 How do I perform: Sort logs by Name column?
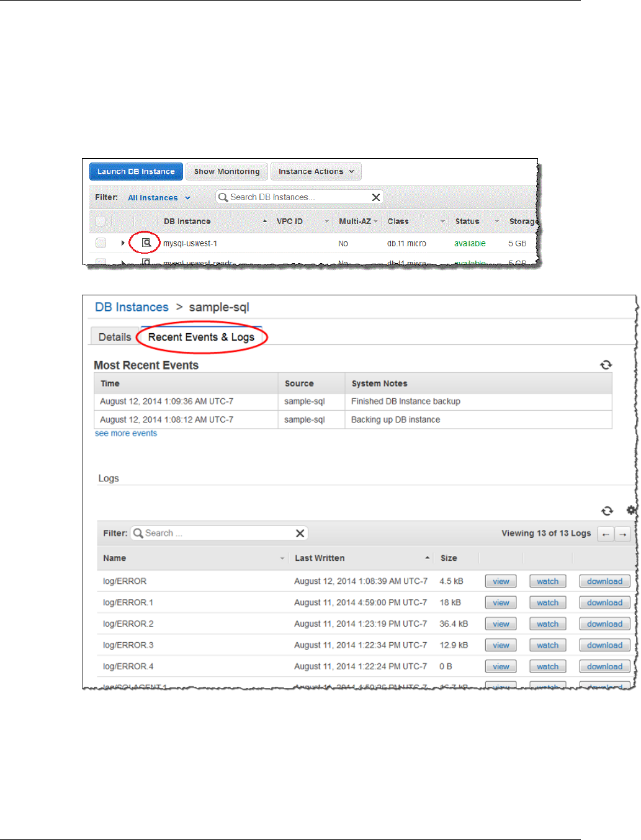click(114, 558)
